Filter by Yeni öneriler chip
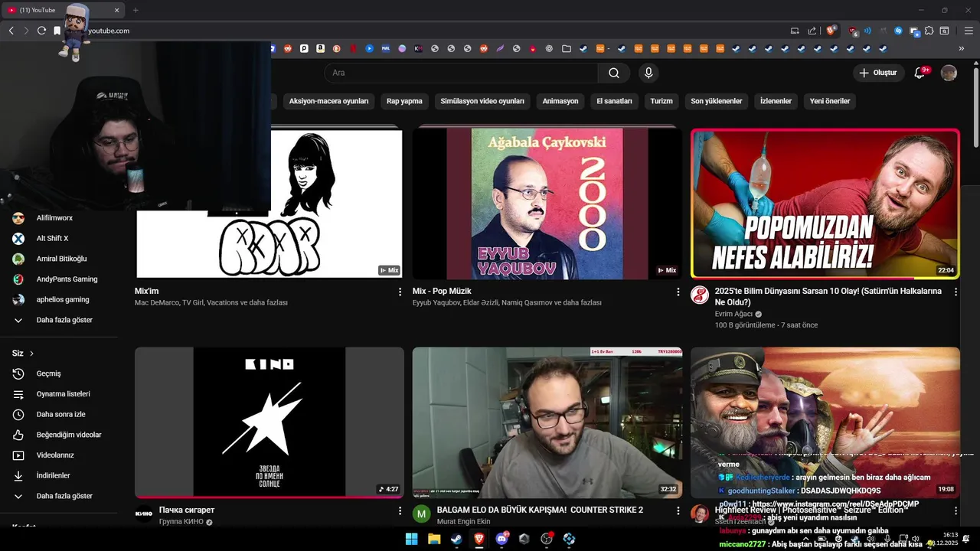 tap(830, 101)
